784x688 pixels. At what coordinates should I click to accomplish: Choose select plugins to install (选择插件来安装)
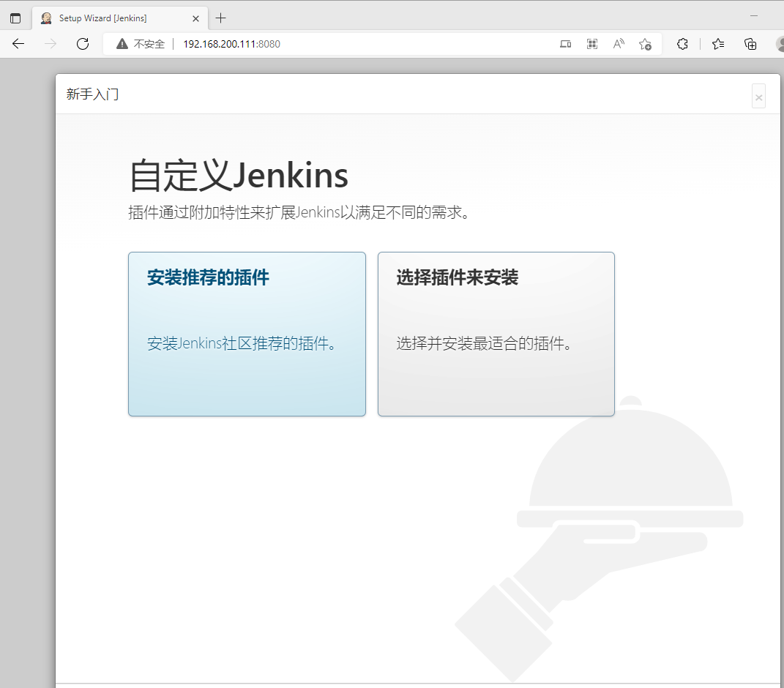coord(496,334)
